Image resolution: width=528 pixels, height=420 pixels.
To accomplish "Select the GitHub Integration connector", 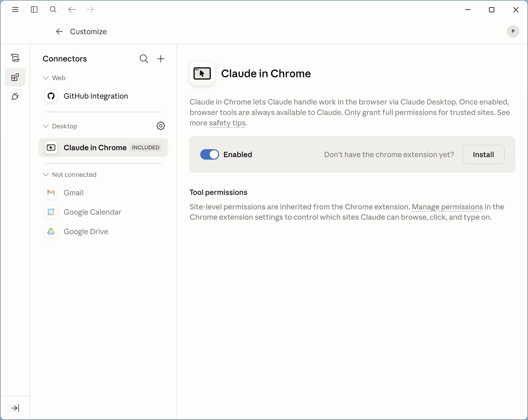I will pyautogui.click(x=103, y=96).
